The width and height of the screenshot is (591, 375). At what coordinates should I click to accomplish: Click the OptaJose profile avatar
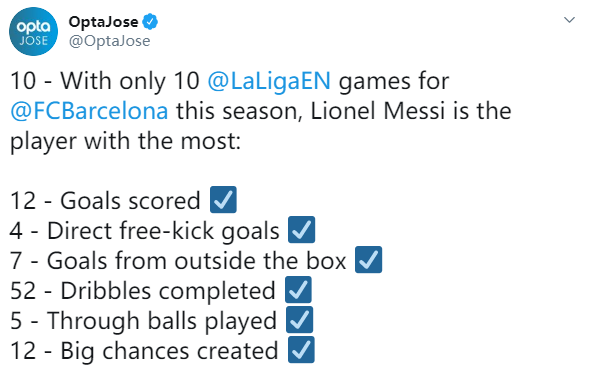(x=34, y=31)
